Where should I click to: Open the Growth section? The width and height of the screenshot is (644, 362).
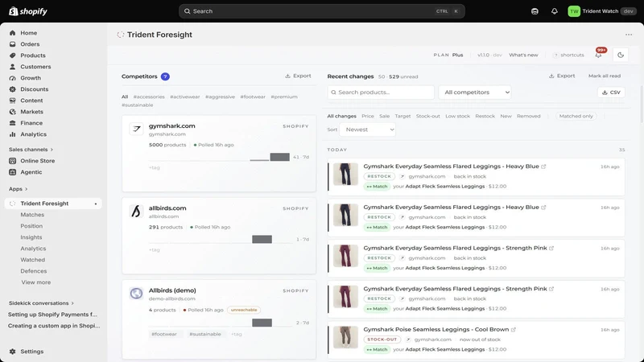click(x=31, y=78)
